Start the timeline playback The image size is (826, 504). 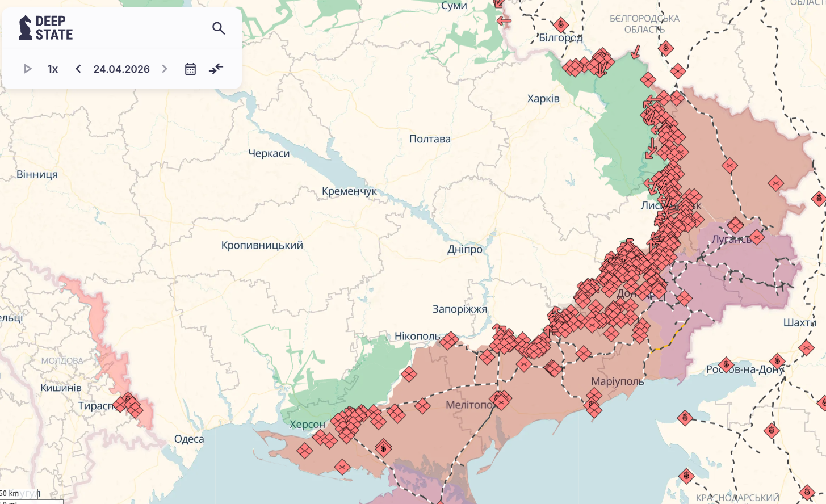(27, 69)
